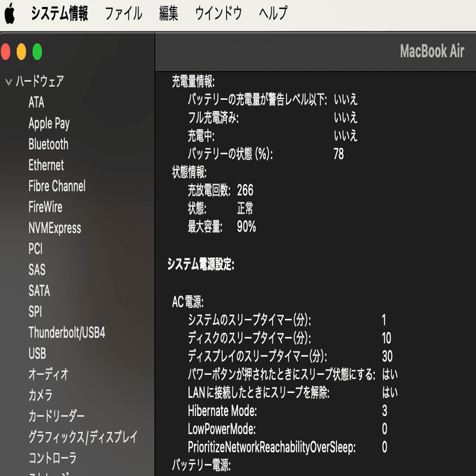476x476 pixels.
Task: Click the 状態情報 heading
Action: 189,172
